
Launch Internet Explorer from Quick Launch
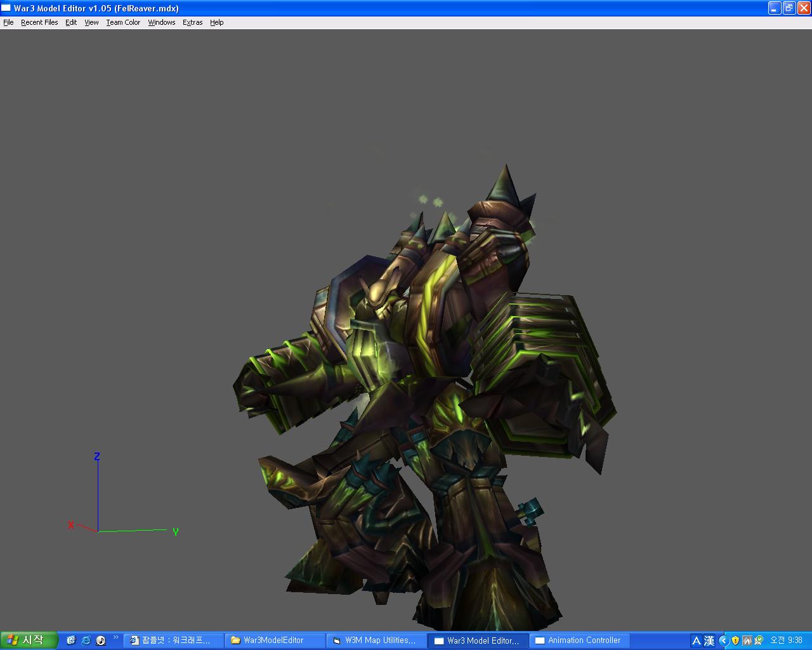tap(86, 640)
